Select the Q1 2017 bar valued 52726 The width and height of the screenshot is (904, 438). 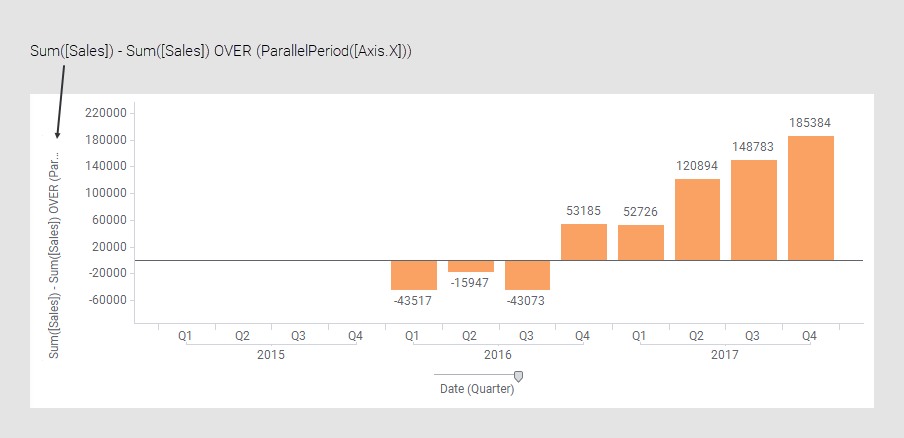(x=640, y=243)
